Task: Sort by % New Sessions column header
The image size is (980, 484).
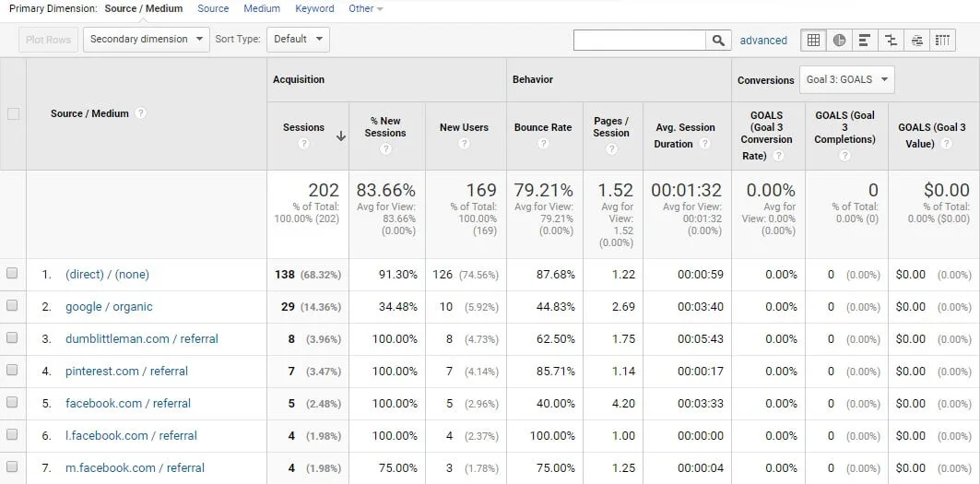Action: click(x=385, y=127)
